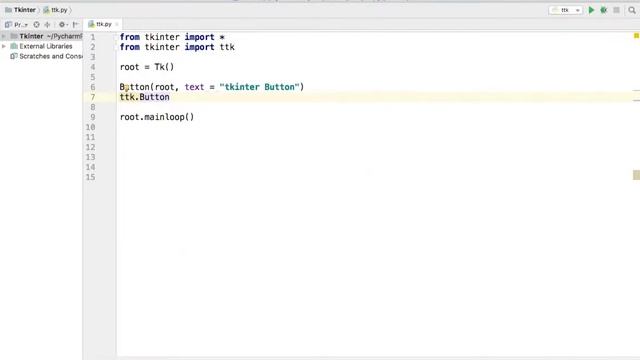The height and width of the screenshot is (360, 640).
Task: Click the 'ttk.Button' text on line 7
Action: point(144,97)
